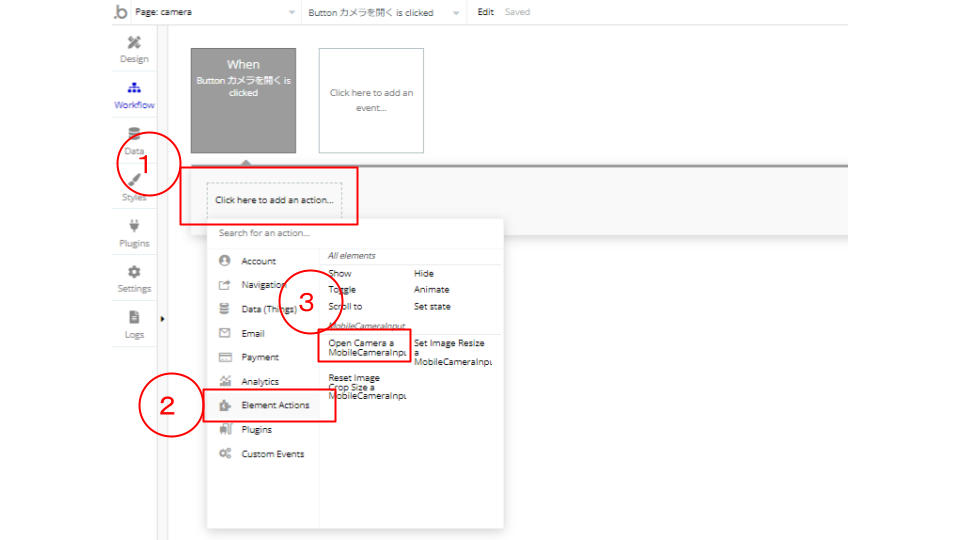Click the Custom Events gears icon
This screenshot has width=960, height=540.
(225, 453)
